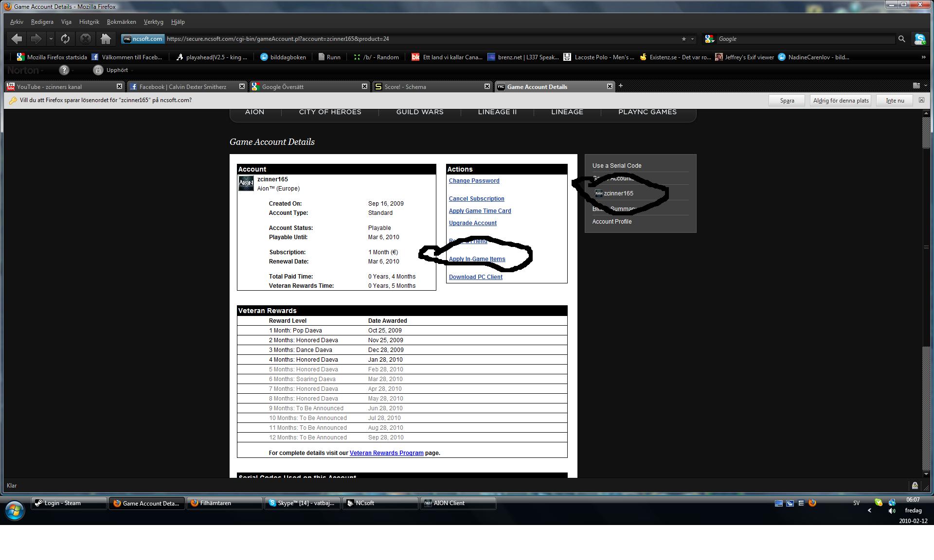The width and height of the screenshot is (934, 560).
Task: Click the bookmark star in address bar
Action: tap(683, 39)
